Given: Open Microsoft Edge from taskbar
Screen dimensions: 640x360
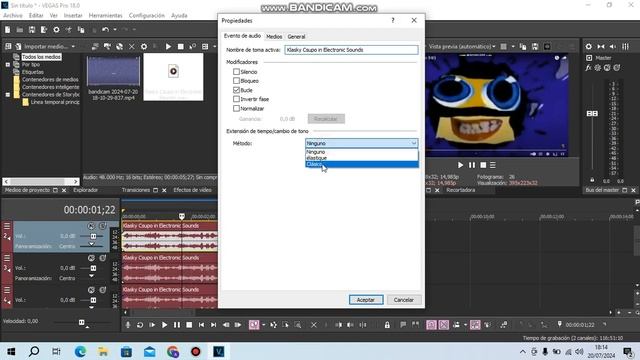Looking at the screenshot, I should [x=80, y=351].
